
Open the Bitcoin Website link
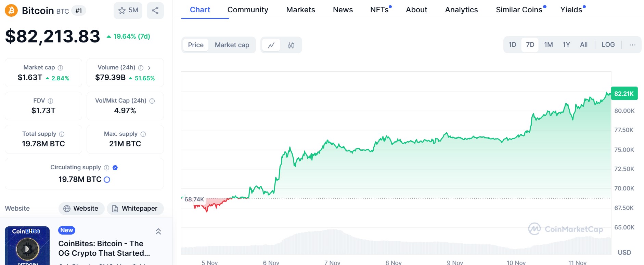[81, 209]
